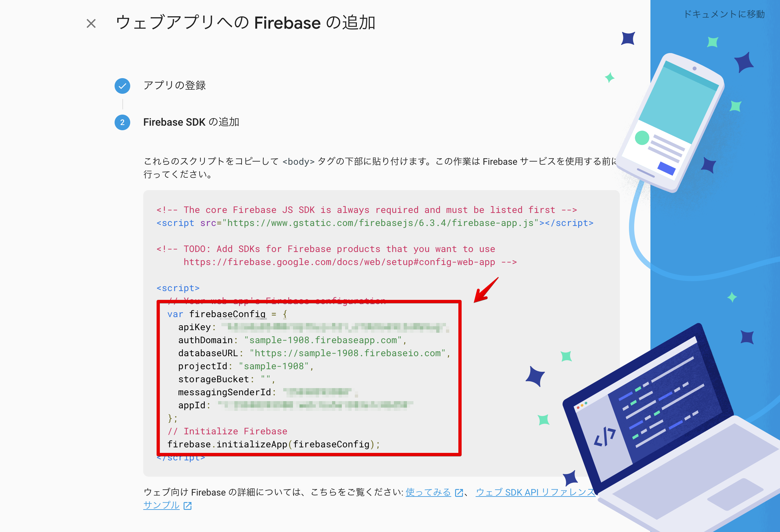Close the Firebase web app setup dialog
Screen dimensions: 780x532
(x=91, y=23)
